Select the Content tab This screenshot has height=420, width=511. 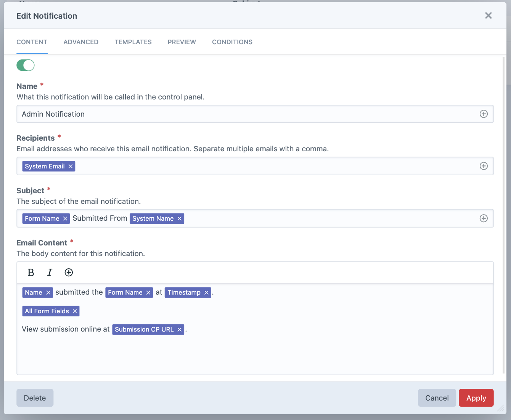point(32,42)
